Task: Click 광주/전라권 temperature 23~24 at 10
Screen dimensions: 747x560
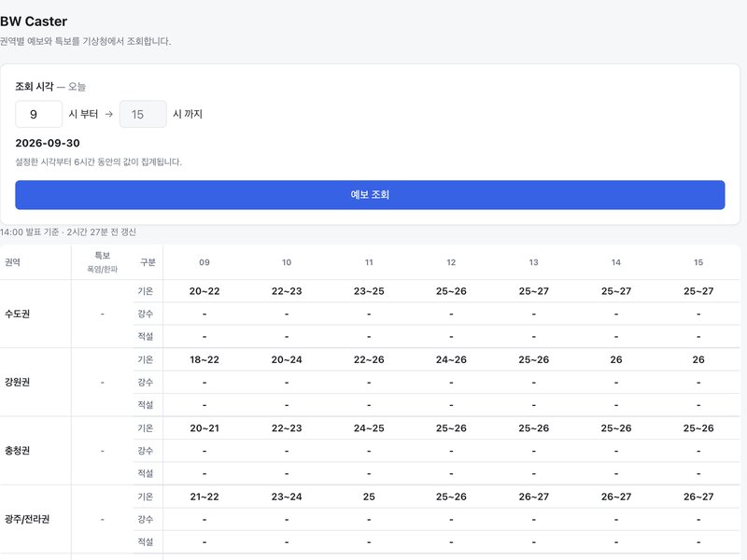Action: 287,497
